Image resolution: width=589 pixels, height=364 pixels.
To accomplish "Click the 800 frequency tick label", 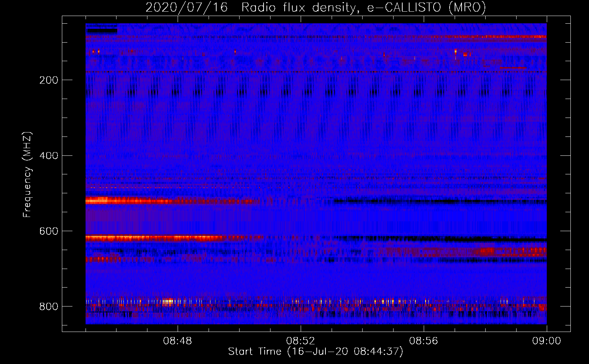I will pyautogui.click(x=49, y=306).
